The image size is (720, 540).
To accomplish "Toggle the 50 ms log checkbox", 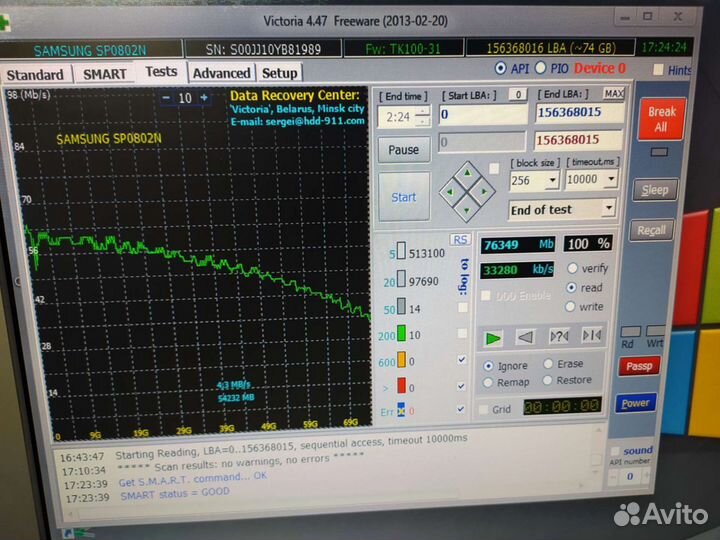I will coord(462,307).
